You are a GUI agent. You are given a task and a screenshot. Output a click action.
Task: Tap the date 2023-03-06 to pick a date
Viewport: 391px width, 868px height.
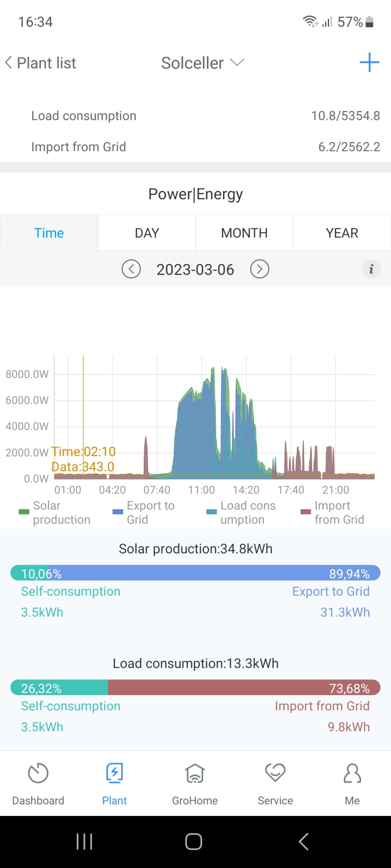pyautogui.click(x=195, y=270)
